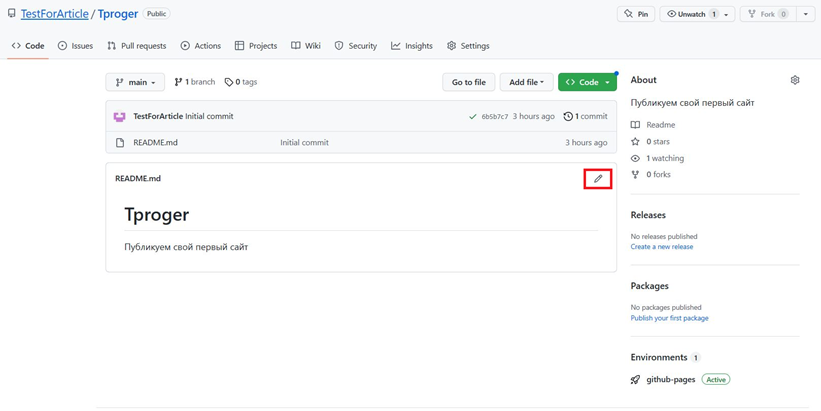The image size is (821, 411).
Task: View the 0 tags link
Action: tap(241, 82)
